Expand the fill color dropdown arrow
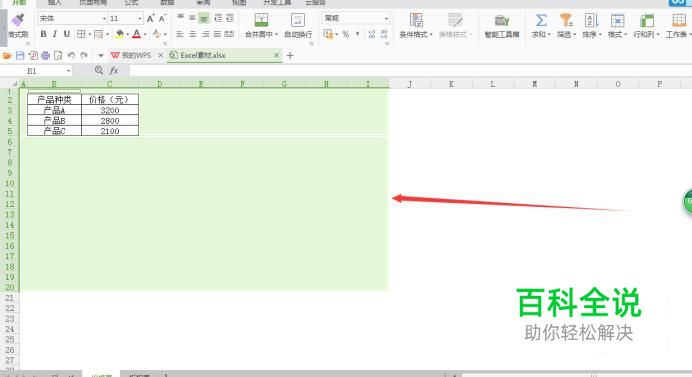The width and height of the screenshot is (692, 377). [x=128, y=34]
